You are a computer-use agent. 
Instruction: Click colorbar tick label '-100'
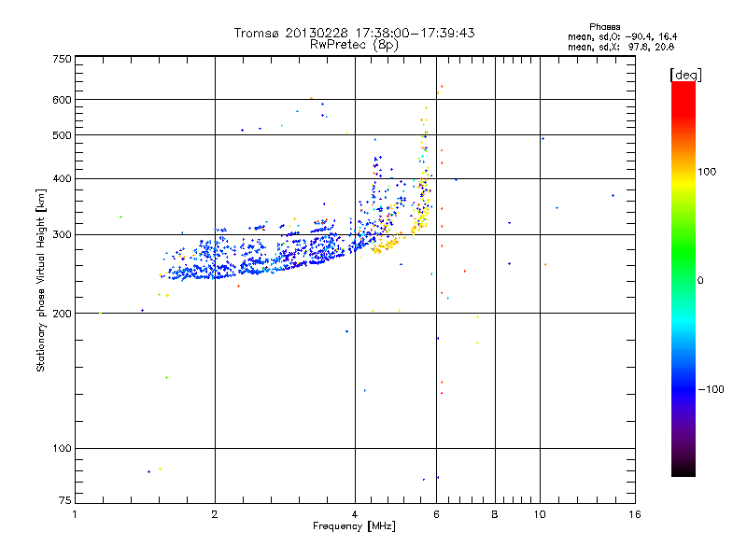(x=712, y=389)
